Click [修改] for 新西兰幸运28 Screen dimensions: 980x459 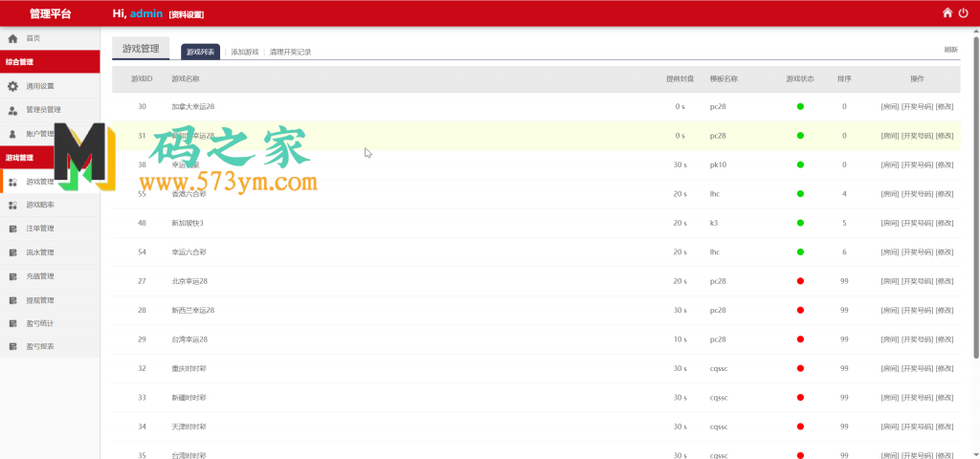[945, 311]
